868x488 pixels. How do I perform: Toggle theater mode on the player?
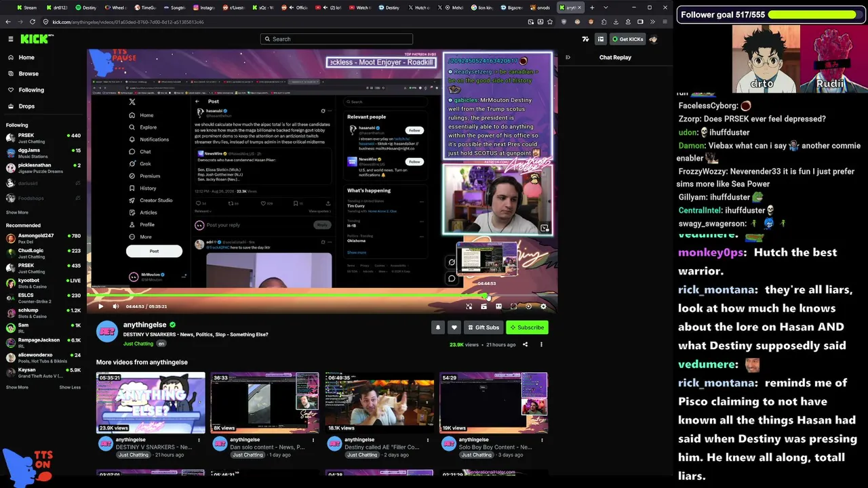click(x=498, y=306)
